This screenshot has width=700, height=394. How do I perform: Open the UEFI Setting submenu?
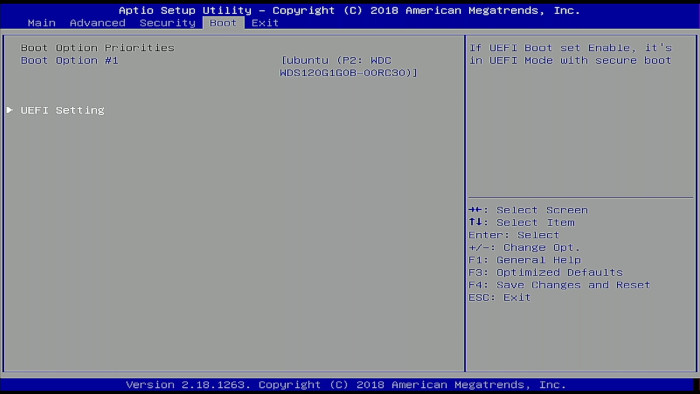[62, 110]
